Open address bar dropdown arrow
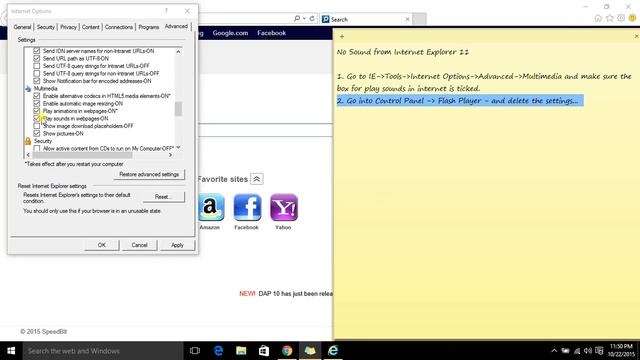 [x=304, y=18]
